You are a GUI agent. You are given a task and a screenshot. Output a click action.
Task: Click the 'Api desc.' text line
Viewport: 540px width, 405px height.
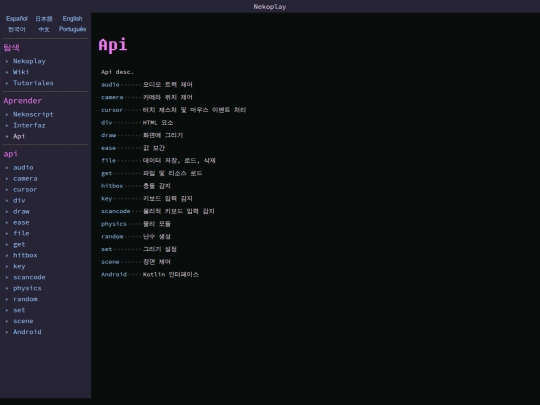pos(117,72)
